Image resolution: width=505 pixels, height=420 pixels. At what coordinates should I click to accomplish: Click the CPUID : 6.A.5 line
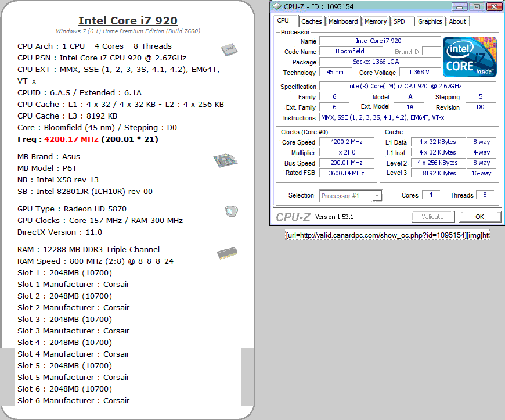pyautogui.click(x=80, y=93)
